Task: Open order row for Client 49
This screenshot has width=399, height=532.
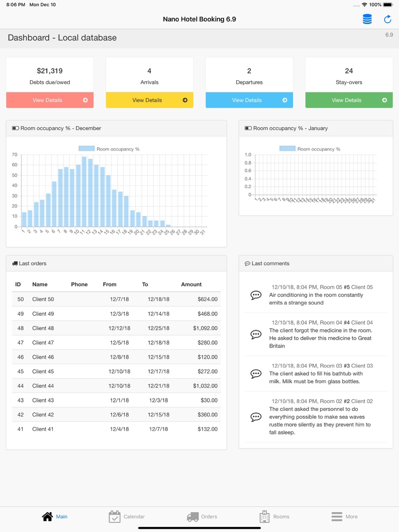Action: [116, 314]
